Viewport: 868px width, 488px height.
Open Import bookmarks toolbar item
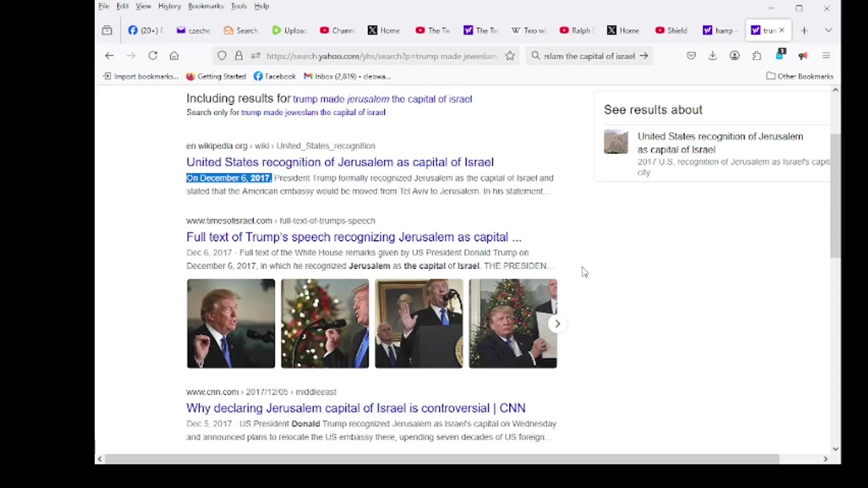click(x=140, y=76)
